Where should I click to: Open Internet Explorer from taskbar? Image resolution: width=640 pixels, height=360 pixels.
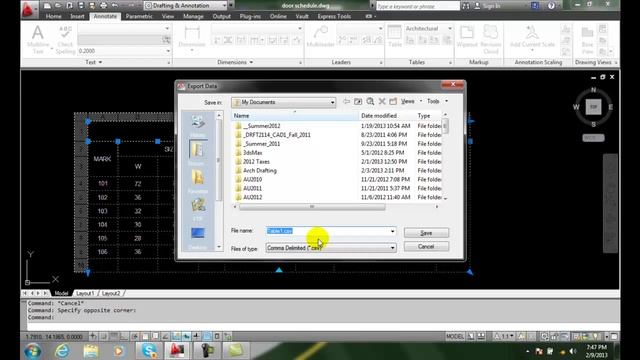coord(62,351)
